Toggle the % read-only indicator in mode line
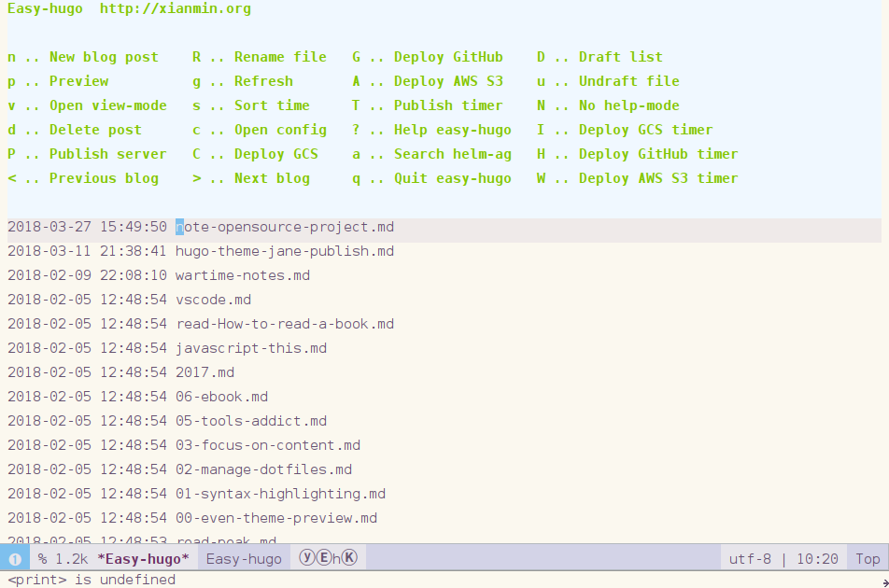Screen dimensions: 889x588 coord(43,559)
